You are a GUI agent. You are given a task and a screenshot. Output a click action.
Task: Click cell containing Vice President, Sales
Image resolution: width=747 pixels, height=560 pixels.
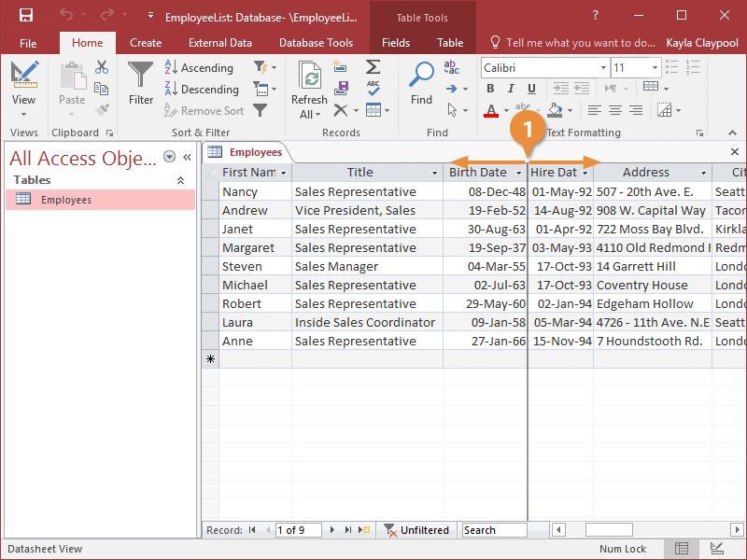tap(367, 211)
